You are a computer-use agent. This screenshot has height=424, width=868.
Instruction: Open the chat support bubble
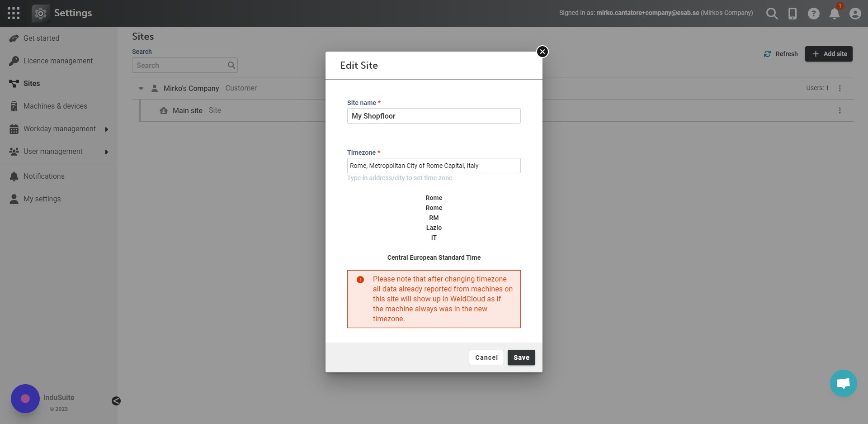(x=844, y=383)
